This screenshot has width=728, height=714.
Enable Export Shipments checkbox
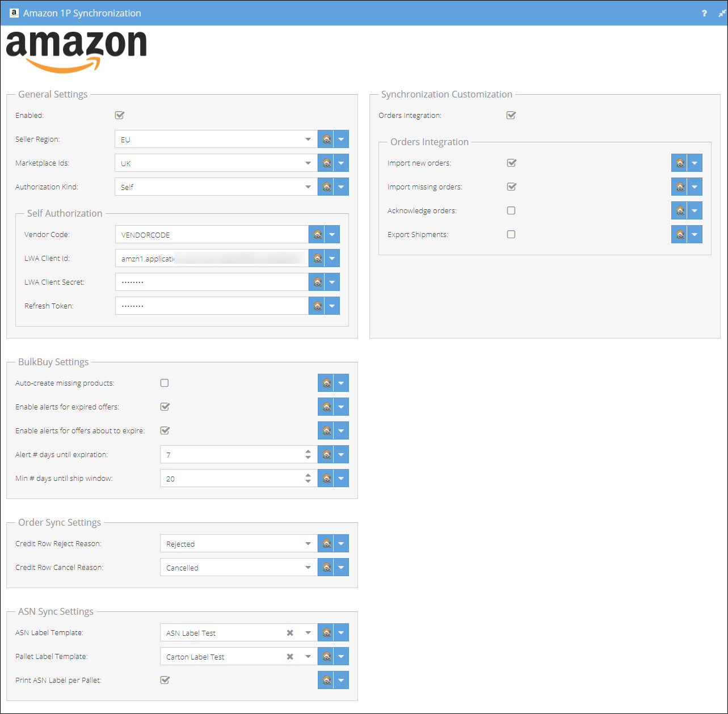(511, 234)
